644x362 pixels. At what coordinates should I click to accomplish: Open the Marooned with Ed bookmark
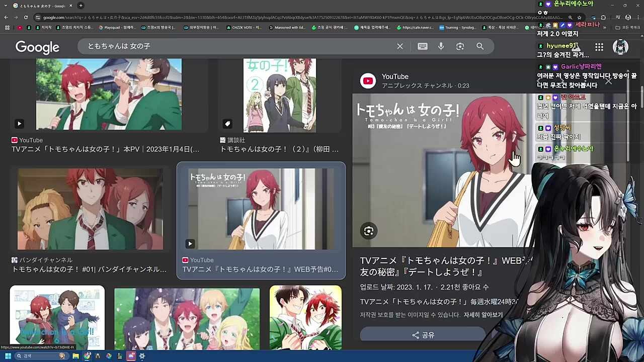coord(288,28)
